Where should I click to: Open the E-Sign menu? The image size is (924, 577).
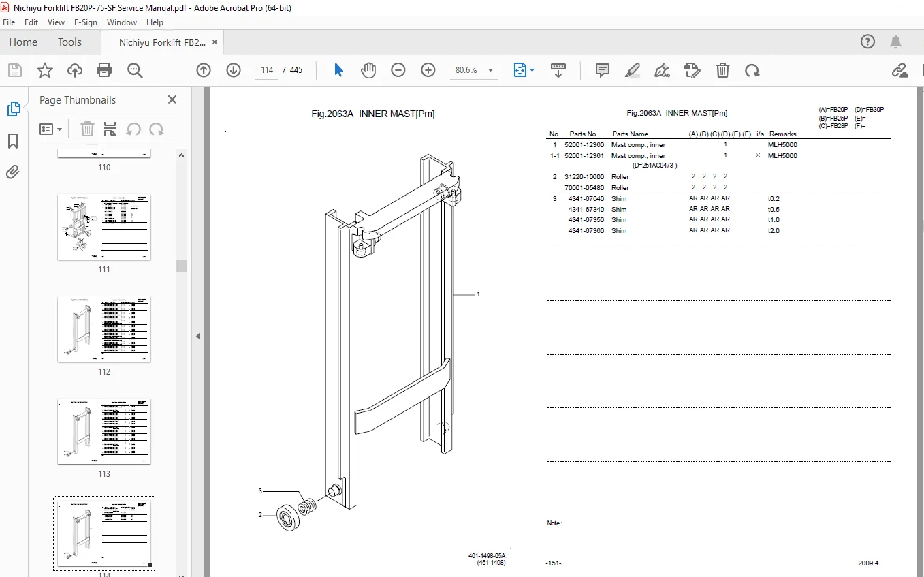[86, 22]
